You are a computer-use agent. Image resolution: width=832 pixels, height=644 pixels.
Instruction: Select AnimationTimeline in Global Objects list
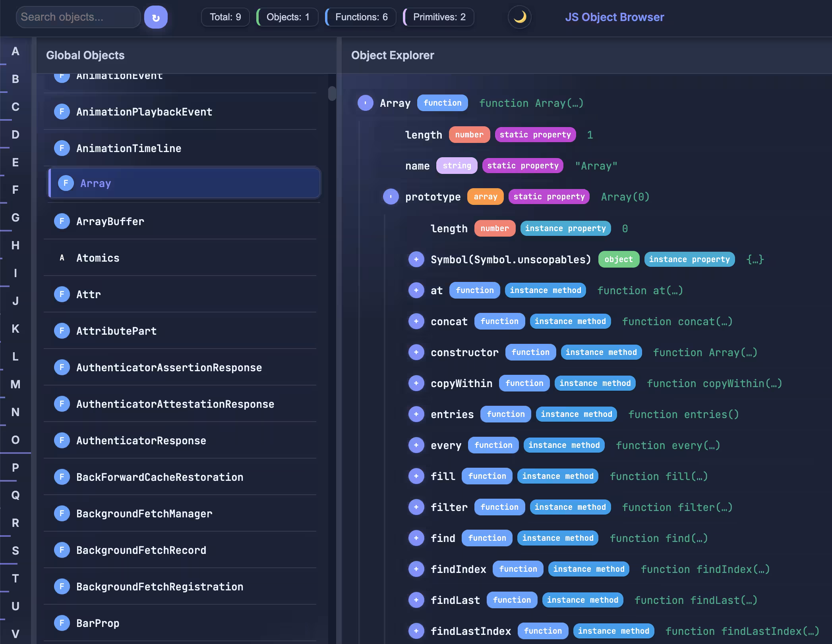point(180,148)
